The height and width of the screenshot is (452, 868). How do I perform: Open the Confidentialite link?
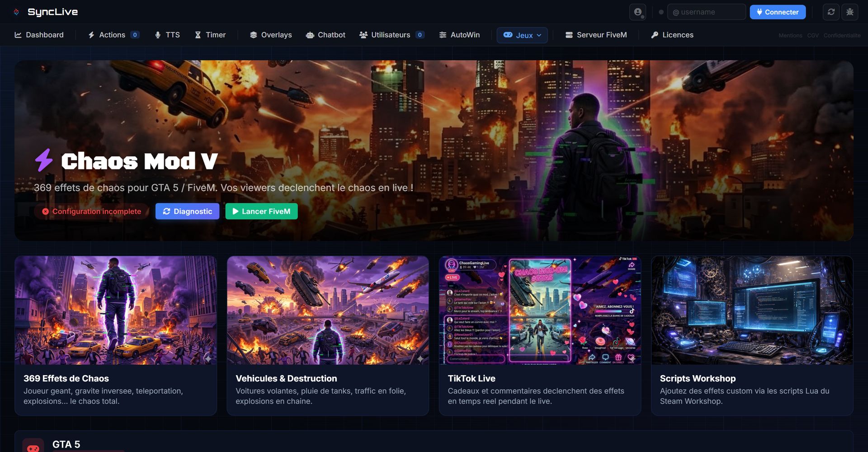tap(842, 35)
